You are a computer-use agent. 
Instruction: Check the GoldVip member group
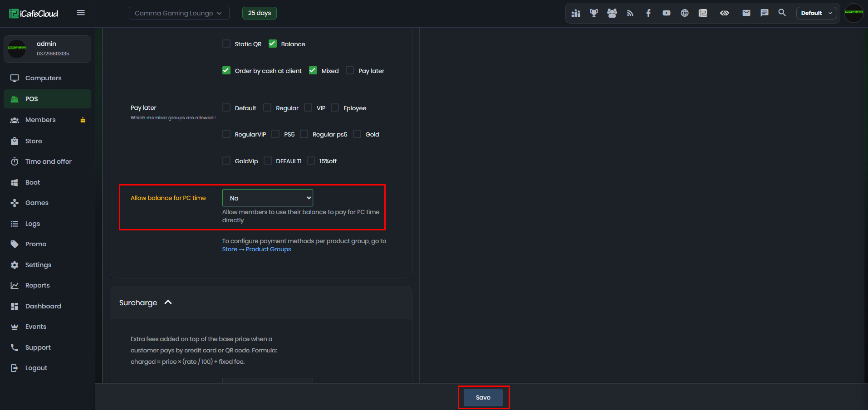click(226, 161)
